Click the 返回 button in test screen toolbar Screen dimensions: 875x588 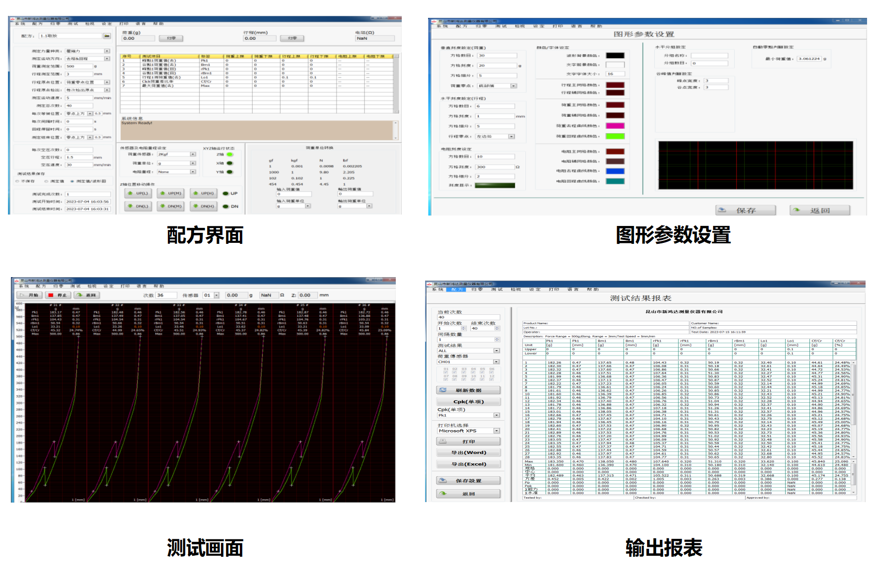click(87, 295)
